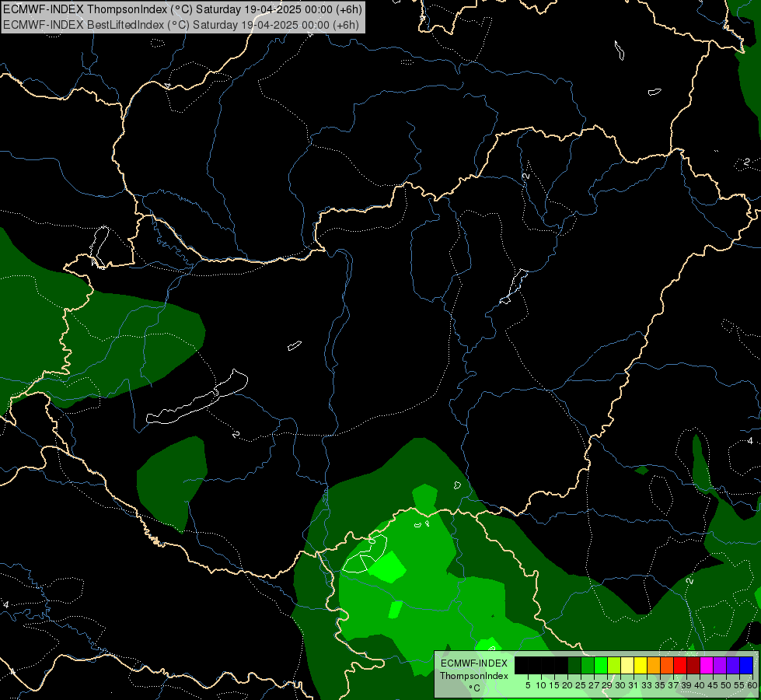Click the bright green 27–29 legend swatch
The height and width of the screenshot is (700, 761).
click(601, 666)
